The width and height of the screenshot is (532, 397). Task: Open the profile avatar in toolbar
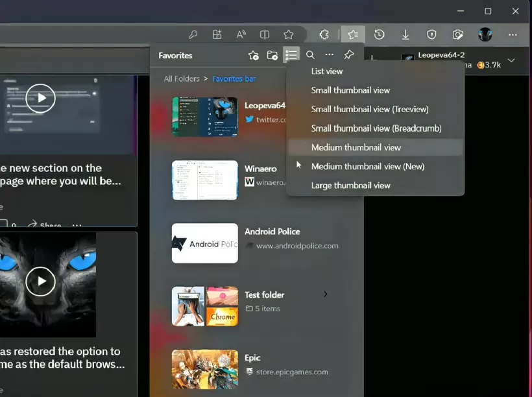[x=485, y=34]
